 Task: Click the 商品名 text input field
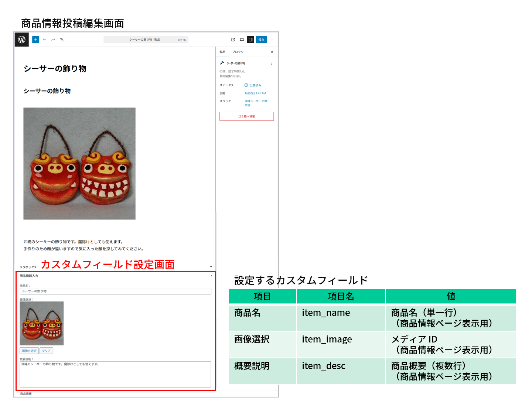coord(115,291)
